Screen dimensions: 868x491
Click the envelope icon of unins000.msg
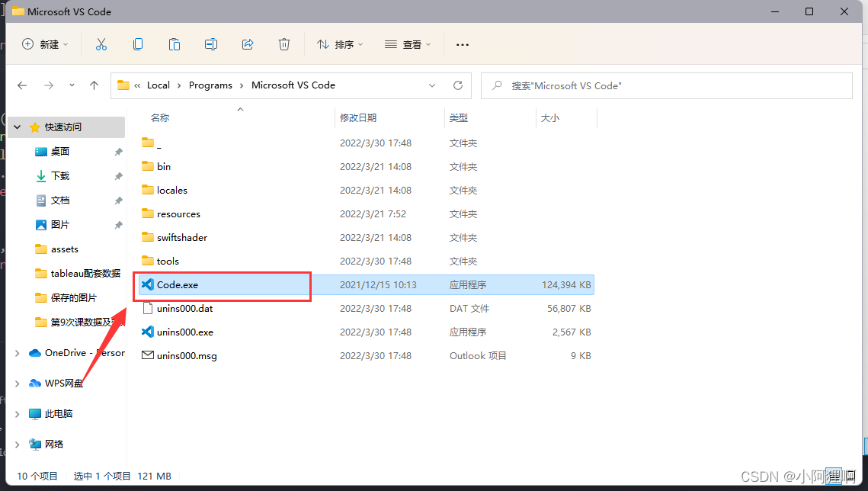pyautogui.click(x=148, y=355)
